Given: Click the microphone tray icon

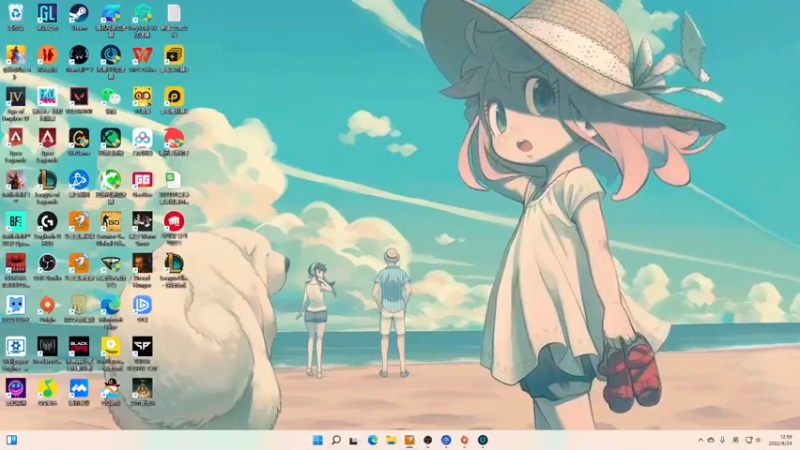Looking at the screenshot, I should pos(722,440).
